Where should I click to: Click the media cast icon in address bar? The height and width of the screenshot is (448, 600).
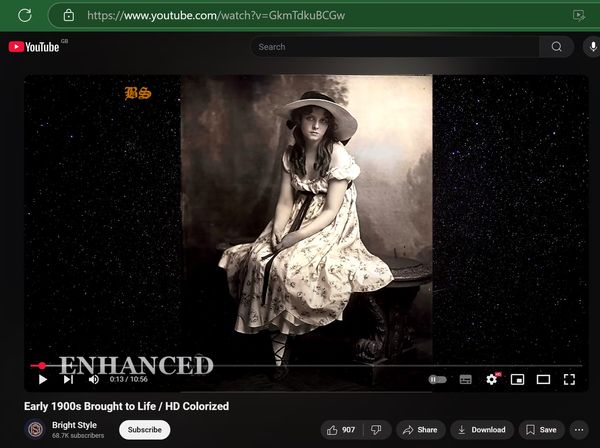(x=579, y=15)
